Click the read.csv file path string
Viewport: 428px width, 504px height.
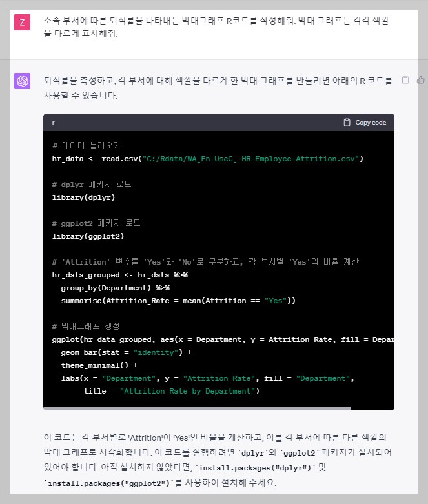(x=251, y=159)
